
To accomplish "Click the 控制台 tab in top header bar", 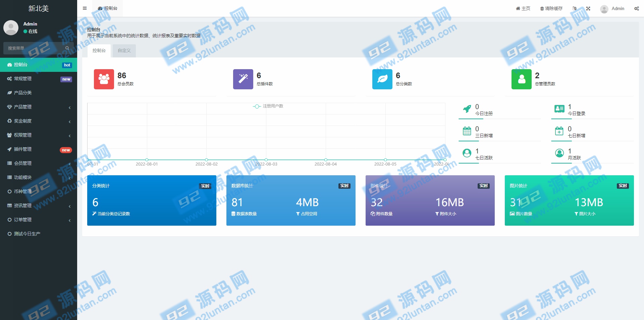I will tap(108, 8).
